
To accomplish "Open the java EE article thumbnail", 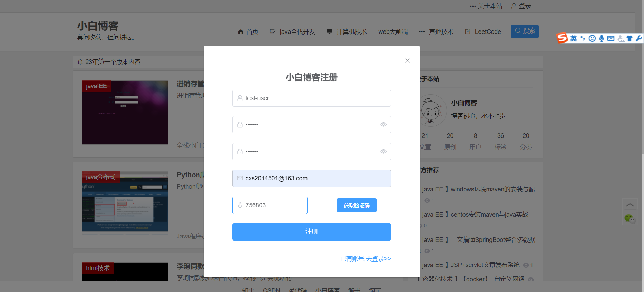I will pos(125,112).
